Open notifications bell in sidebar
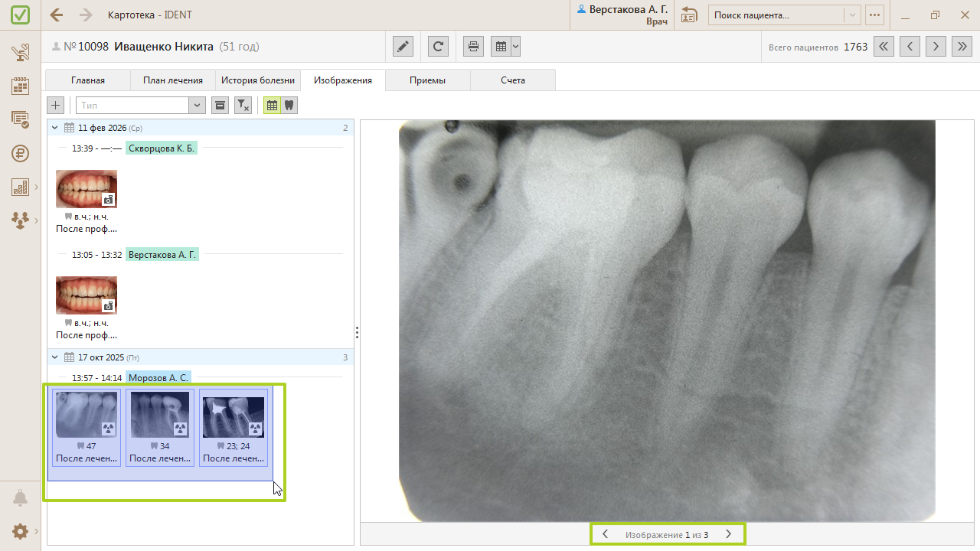This screenshot has width=980, height=551. tap(21, 498)
